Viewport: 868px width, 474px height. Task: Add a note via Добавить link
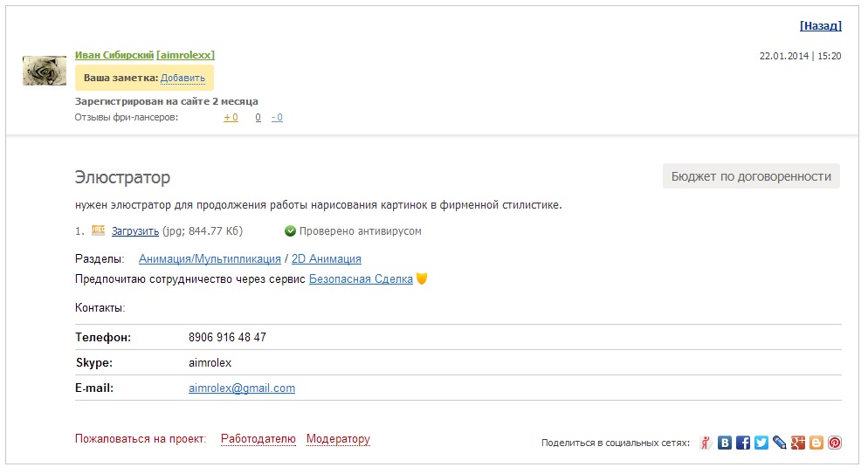click(183, 78)
